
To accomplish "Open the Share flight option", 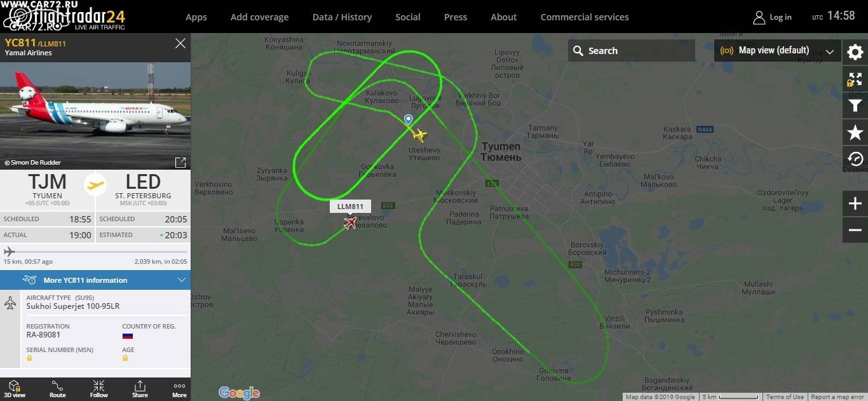I will pyautogui.click(x=140, y=389).
